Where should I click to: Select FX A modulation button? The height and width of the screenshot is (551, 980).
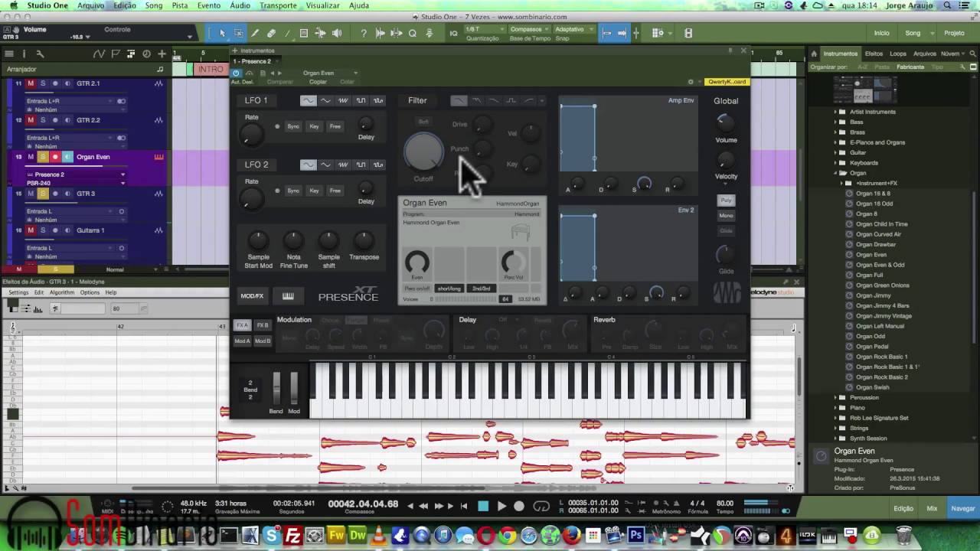pyautogui.click(x=242, y=325)
